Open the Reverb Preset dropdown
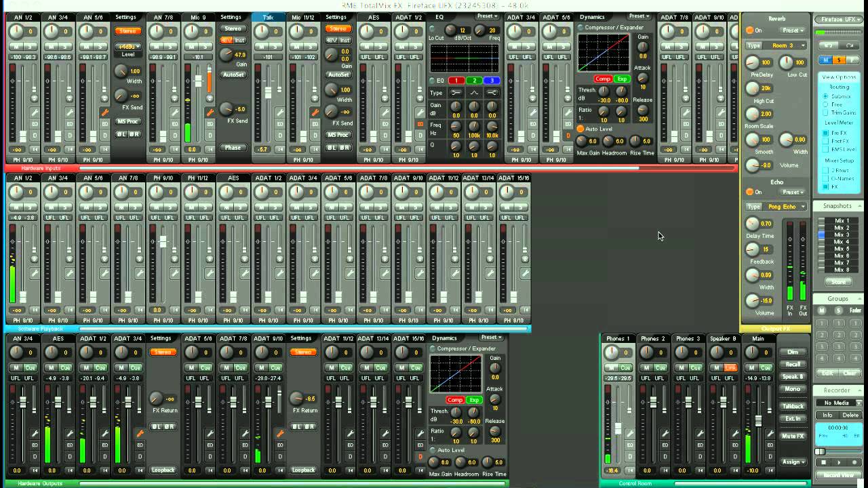This screenshot has width=868, height=488. pos(793,30)
